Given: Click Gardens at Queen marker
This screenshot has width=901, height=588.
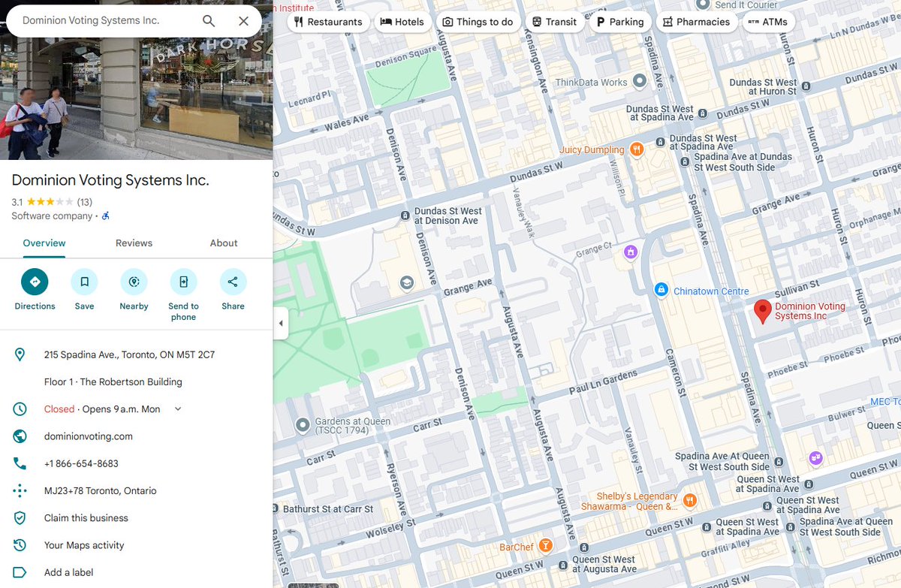Looking at the screenshot, I should (x=303, y=426).
